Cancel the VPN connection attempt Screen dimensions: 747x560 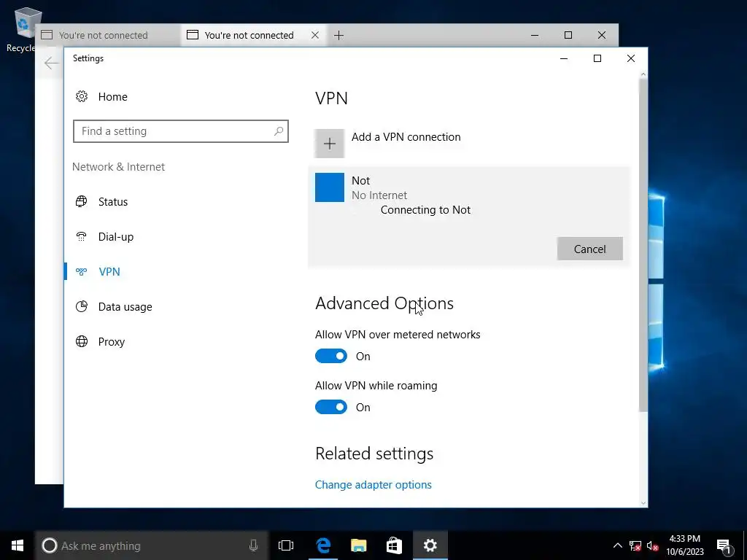(x=589, y=249)
